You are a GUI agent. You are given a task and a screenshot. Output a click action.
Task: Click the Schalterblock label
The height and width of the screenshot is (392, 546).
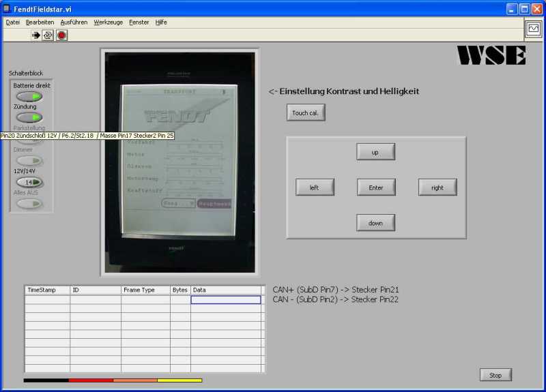pyautogui.click(x=26, y=73)
